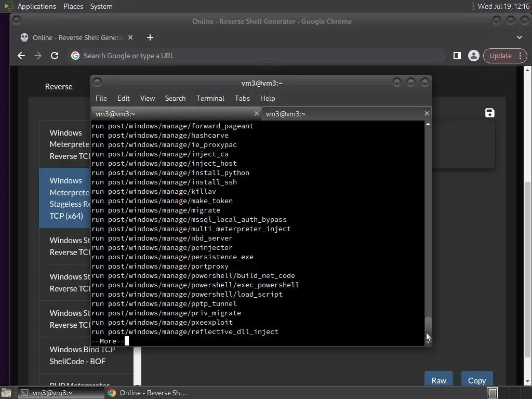Select Windows Bind TCP ShellCode - BOF entry
532x399 pixels.
[87, 355]
